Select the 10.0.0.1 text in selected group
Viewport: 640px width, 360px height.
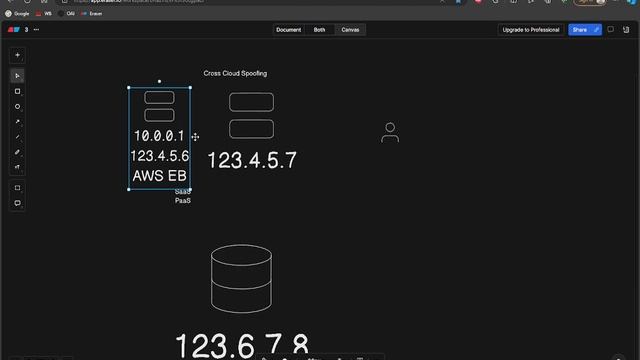pos(159,136)
